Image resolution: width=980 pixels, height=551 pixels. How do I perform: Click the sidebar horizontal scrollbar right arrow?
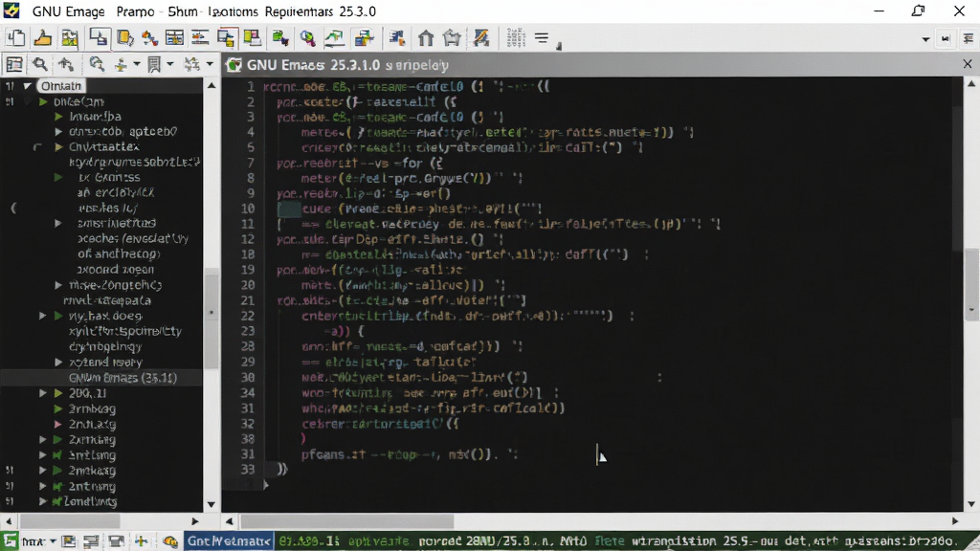(x=195, y=521)
